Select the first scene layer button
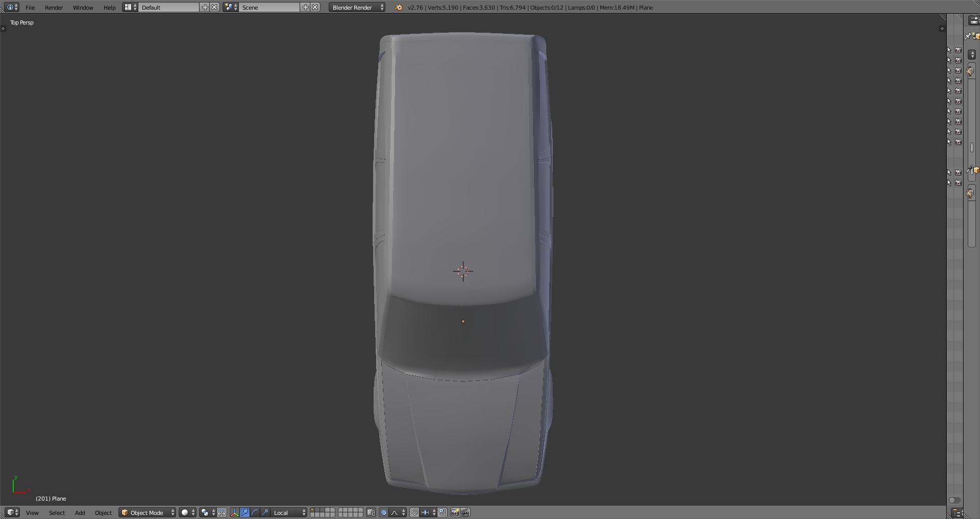Viewport: 980px width, 519px height. 313,510
